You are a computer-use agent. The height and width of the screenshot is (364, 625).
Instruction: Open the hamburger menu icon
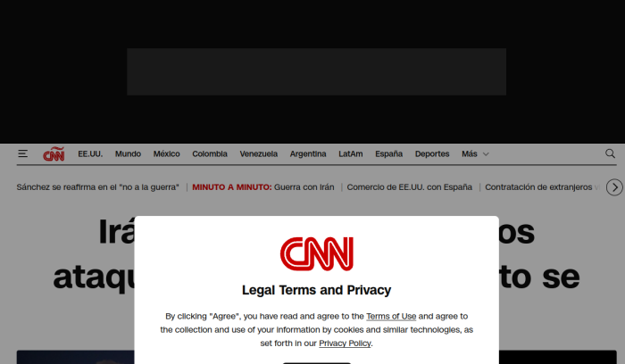pyautogui.click(x=22, y=153)
